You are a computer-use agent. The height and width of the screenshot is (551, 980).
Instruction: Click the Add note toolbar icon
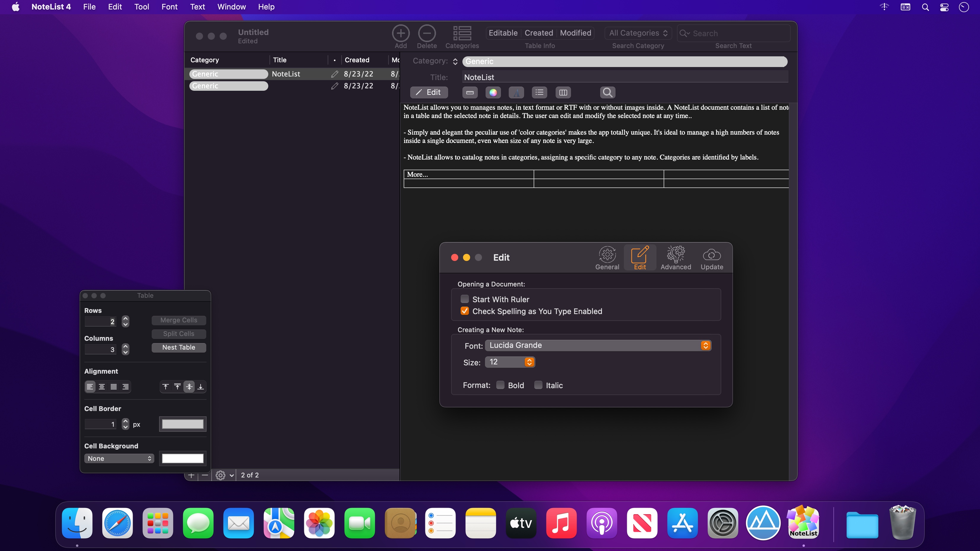pos(401,34)
